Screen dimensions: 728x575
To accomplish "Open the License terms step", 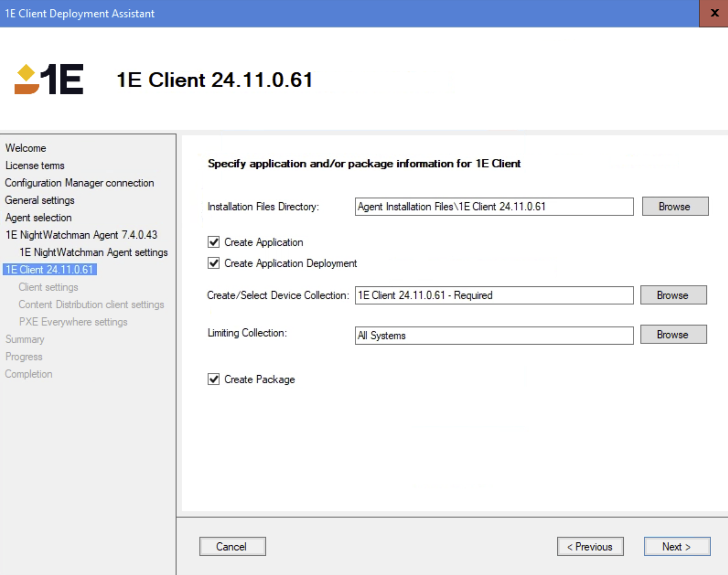I will [35, 165].
